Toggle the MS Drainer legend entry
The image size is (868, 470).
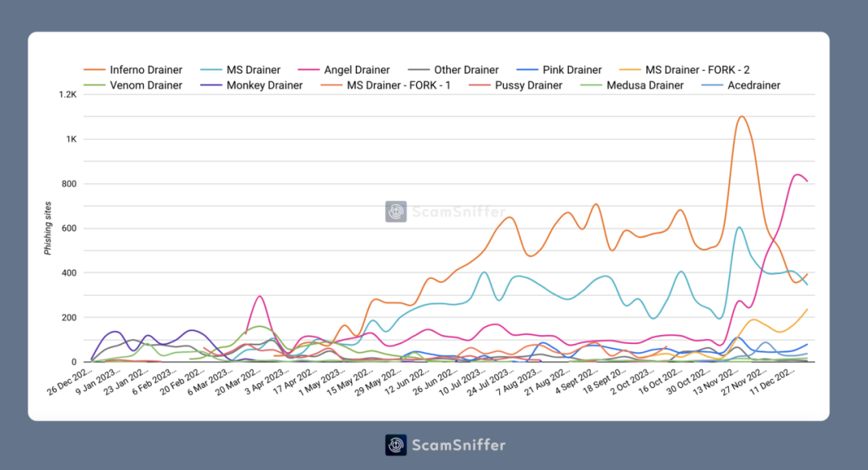click(x=240, y=70)
